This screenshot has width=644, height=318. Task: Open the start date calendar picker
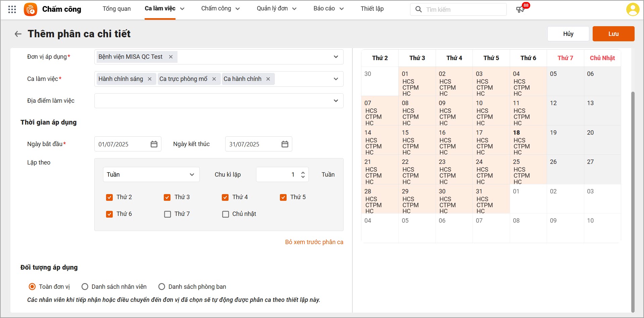coord(154,144)
